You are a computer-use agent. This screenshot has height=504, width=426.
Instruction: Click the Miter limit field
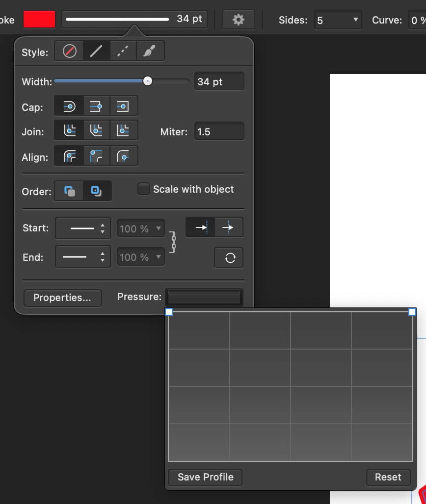pos(219,131)
